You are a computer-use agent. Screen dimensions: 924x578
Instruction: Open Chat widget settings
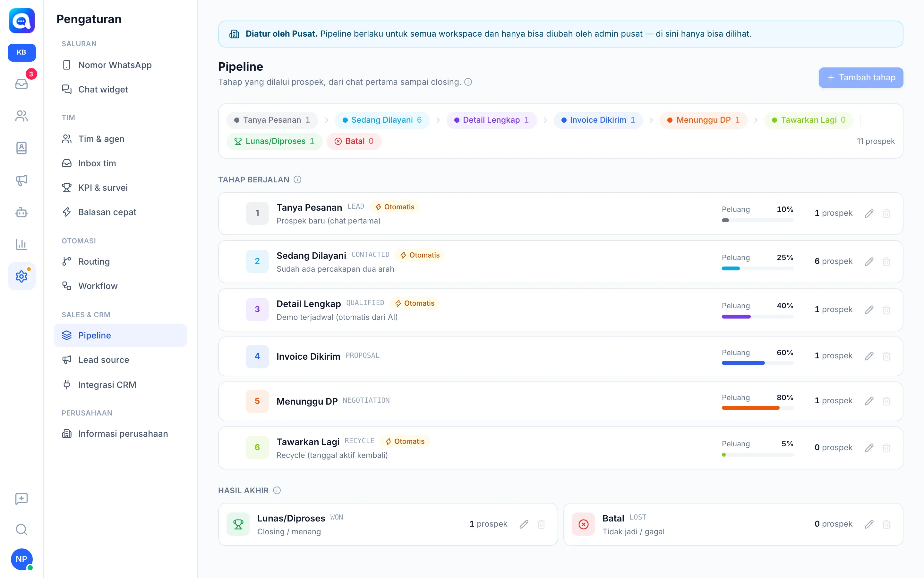coord(120,90)
